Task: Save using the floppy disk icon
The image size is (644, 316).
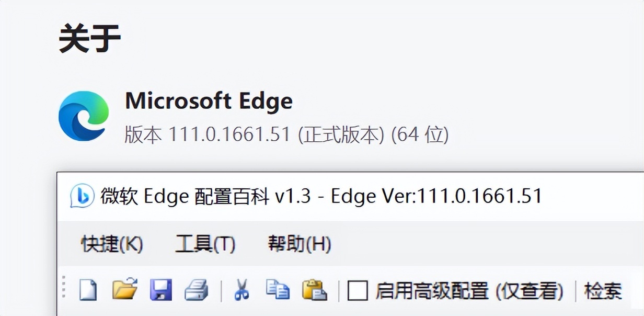Action: click(x=161, y=290)
